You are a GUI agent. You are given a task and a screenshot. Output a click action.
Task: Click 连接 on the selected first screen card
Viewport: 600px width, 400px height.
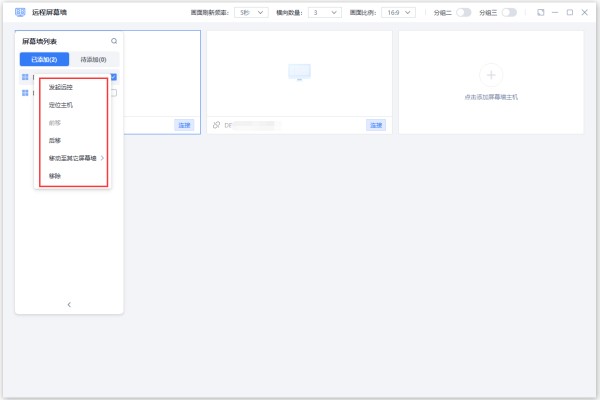[184, 125]
